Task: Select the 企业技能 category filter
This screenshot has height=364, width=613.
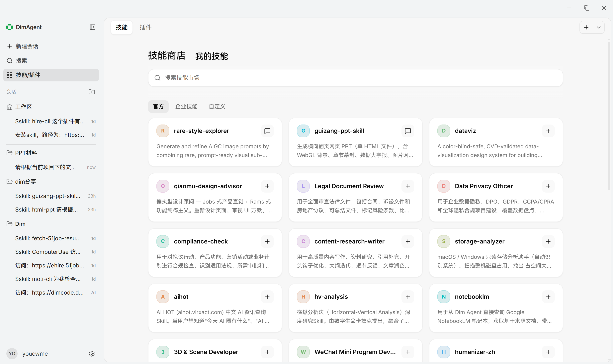Action: click(186, 106)
